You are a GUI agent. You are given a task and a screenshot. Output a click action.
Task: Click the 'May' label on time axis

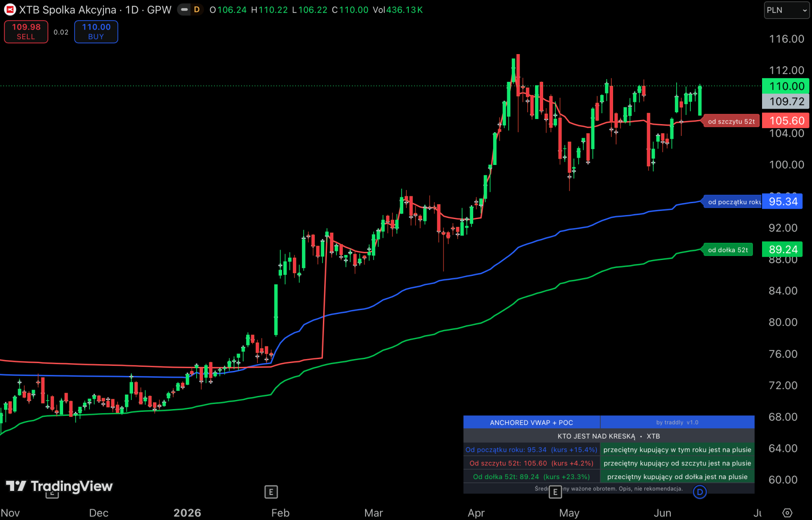(569, 513)
